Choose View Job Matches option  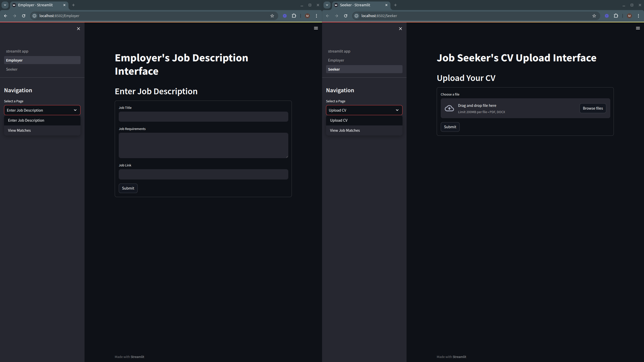click(345, 130)
